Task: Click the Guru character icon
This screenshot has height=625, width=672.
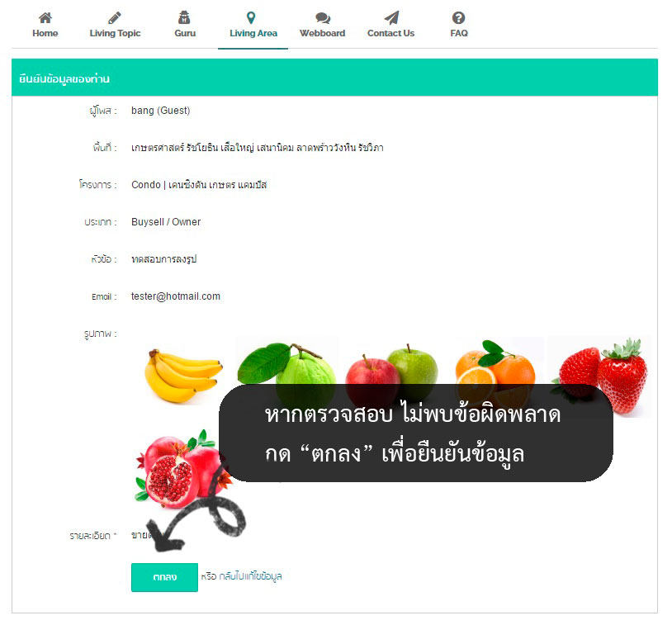Action: pos(184,17)
